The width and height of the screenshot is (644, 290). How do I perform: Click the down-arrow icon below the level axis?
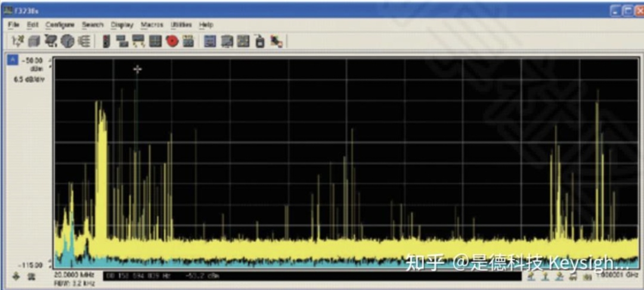(x=16, y=276)
